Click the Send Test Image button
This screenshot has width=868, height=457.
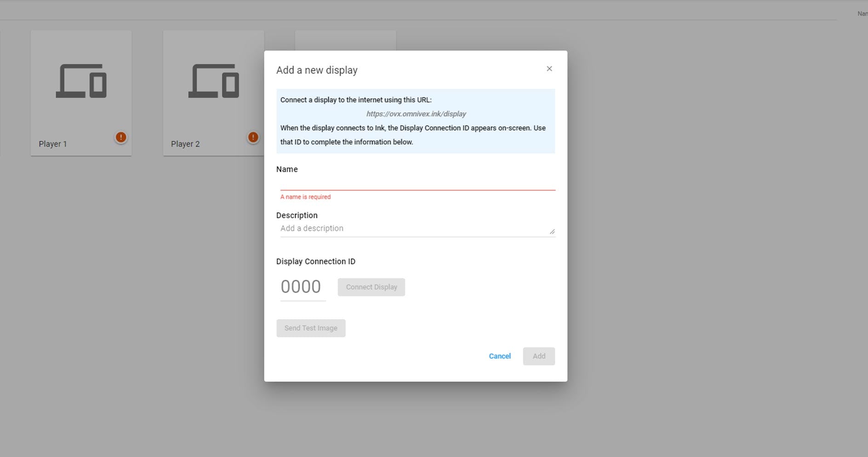[311, 328]
